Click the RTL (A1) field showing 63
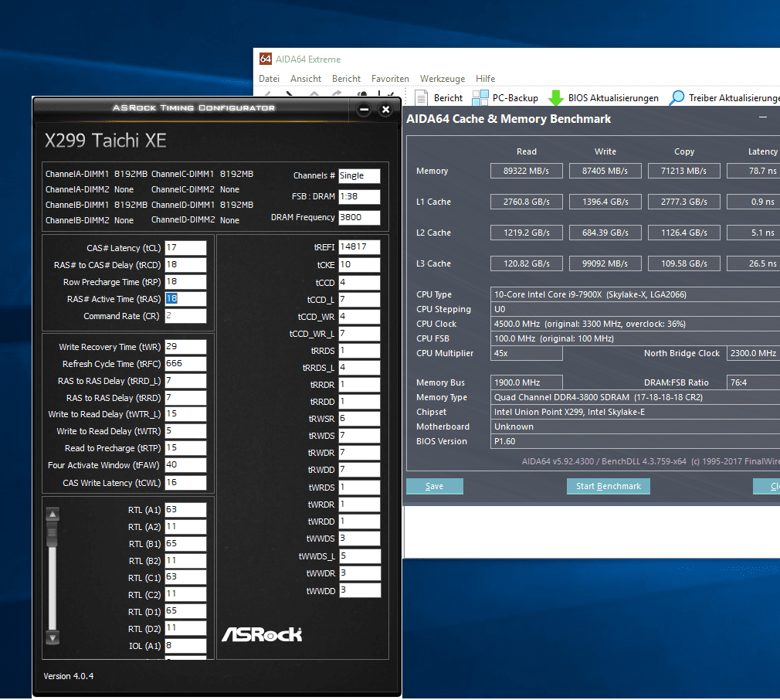Viewport: 780px width, 700px height. point(185,509)
